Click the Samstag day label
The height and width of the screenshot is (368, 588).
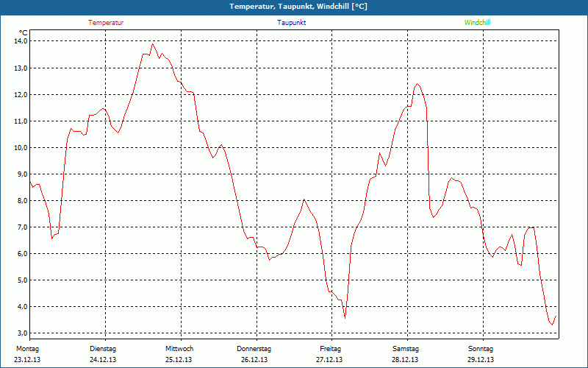coord(406,349)
